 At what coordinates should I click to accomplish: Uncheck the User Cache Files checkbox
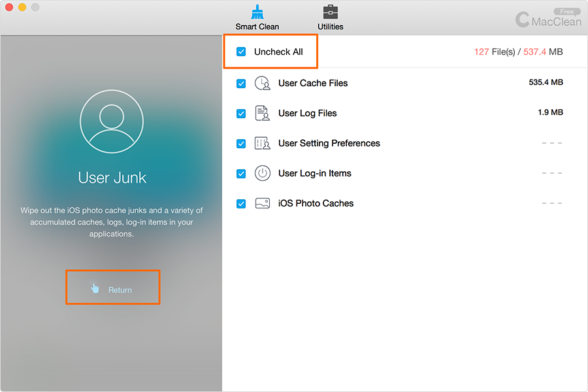[241, 83]
